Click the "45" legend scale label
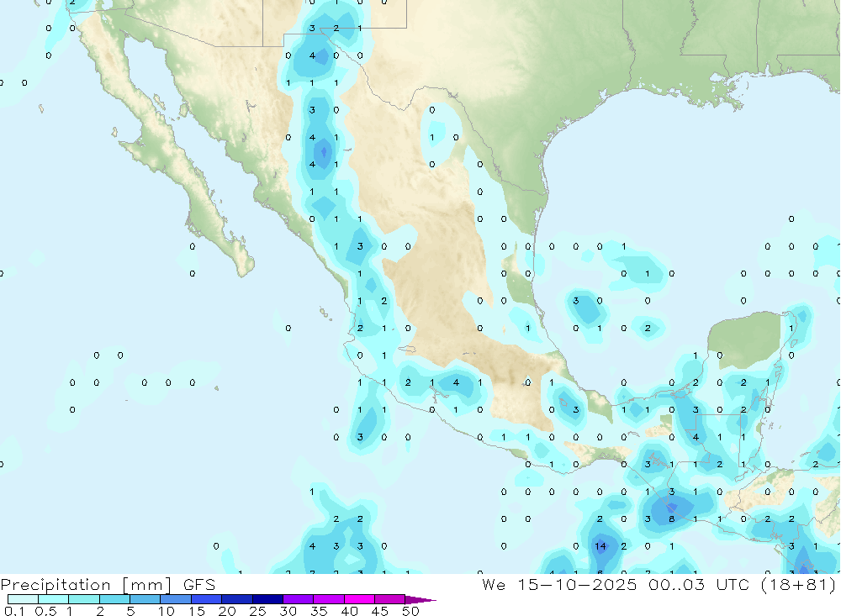Viewport: 841px width, 616px height. [x=380, y=611]
